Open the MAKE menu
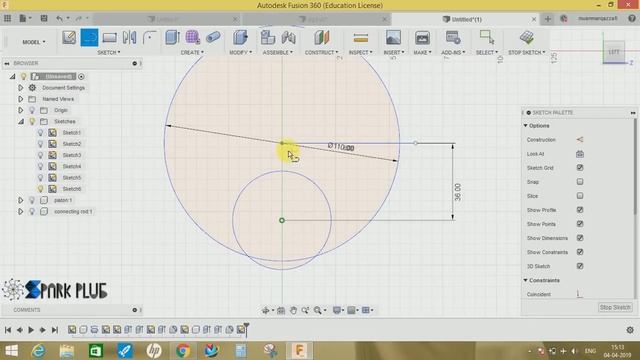The image size is (640, 360). [x=422, y=53]
